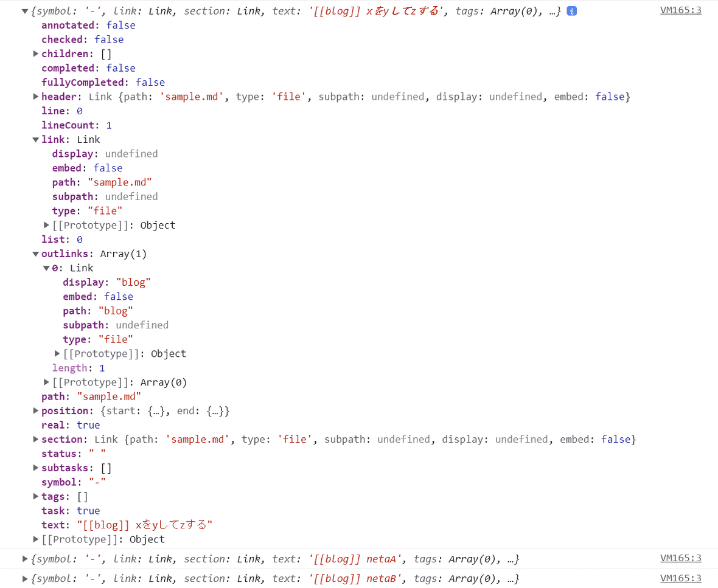Screen dimensions: 718x588
Task: Expand the netaA log entry
Action: (24, 559)
